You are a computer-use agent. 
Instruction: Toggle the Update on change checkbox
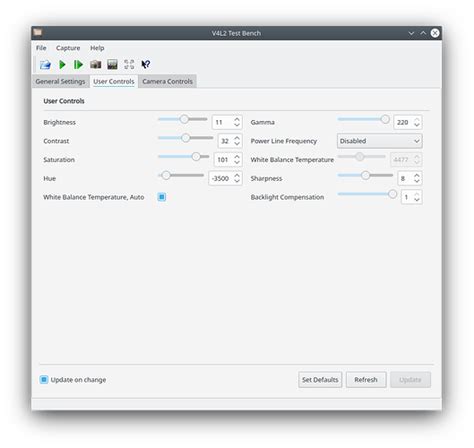coord(44,379)
